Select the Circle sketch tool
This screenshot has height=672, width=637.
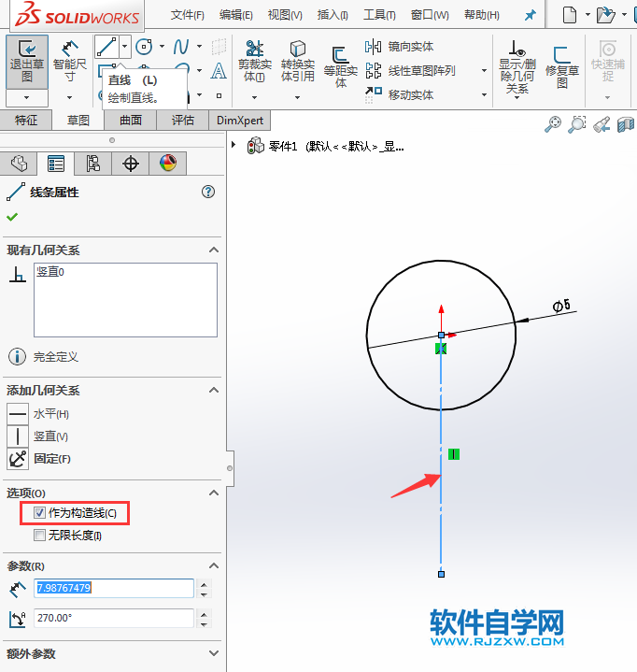[x=144, y=47]
